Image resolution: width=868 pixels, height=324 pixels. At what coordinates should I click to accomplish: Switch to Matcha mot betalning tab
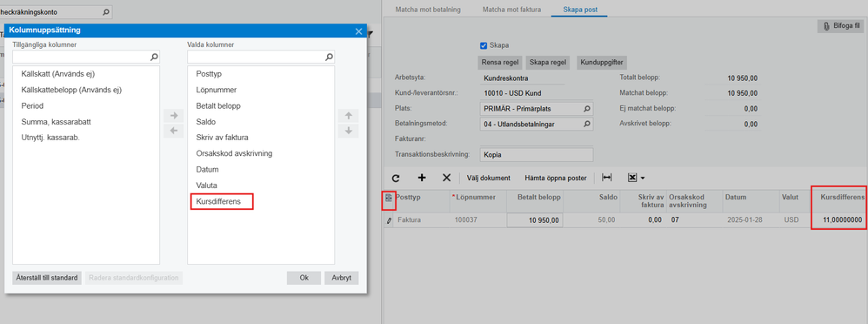point(427,10)
